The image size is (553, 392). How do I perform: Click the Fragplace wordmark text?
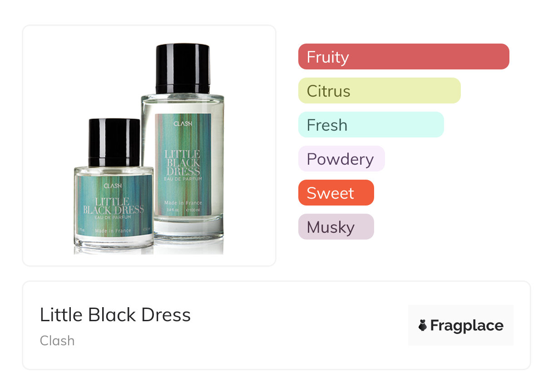tap(467, 326)
